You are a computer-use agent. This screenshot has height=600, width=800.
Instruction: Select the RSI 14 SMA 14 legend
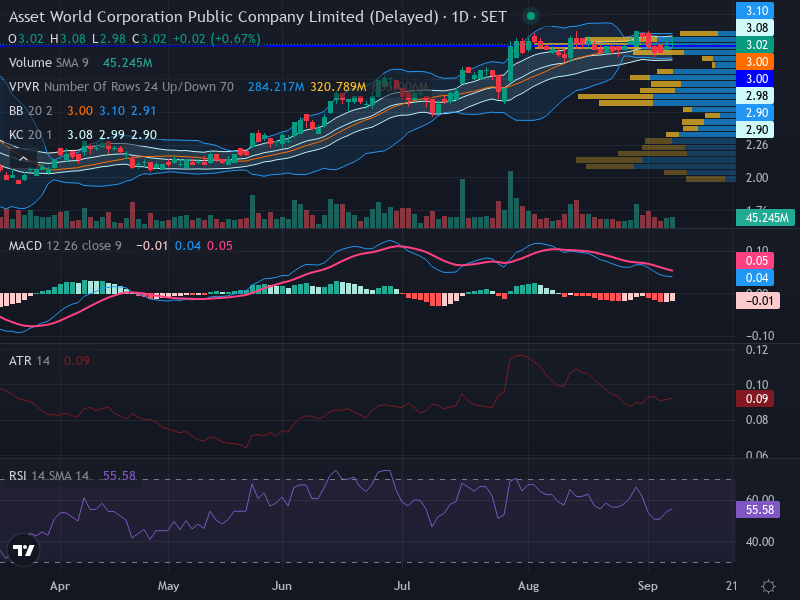coord(48,476)
